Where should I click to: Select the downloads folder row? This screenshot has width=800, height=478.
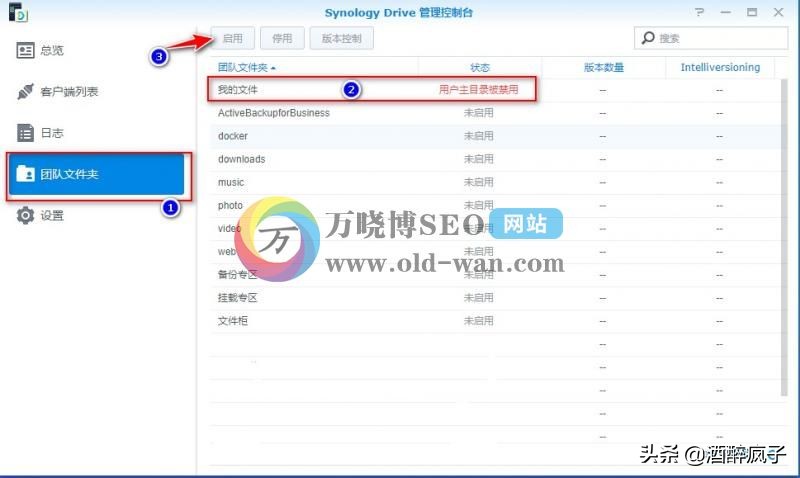pyautogui.click(x=495, y=159)
